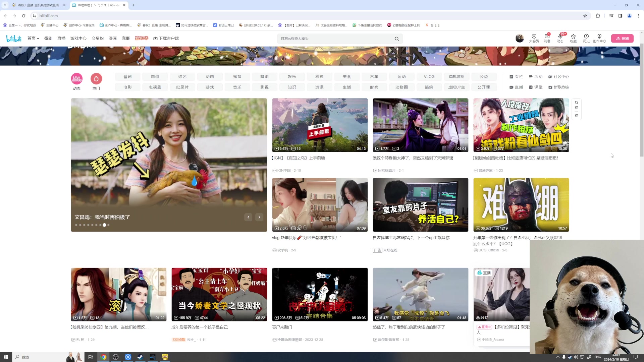
Task: Click the 换一换 refresh button
Action: point(576,109)
